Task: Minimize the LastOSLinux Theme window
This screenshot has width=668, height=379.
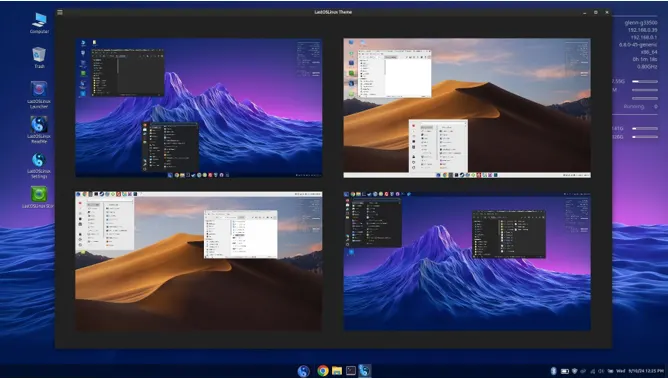Action: 584,12
